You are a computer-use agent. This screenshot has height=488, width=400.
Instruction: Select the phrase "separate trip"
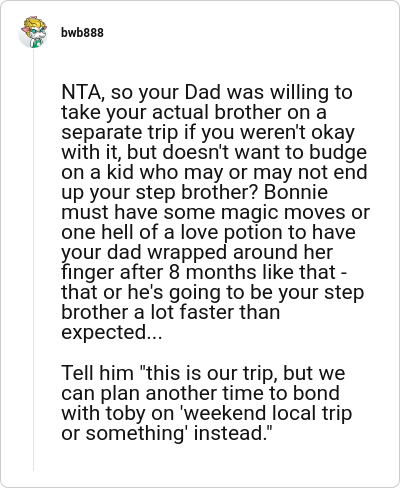coord(120,133)
